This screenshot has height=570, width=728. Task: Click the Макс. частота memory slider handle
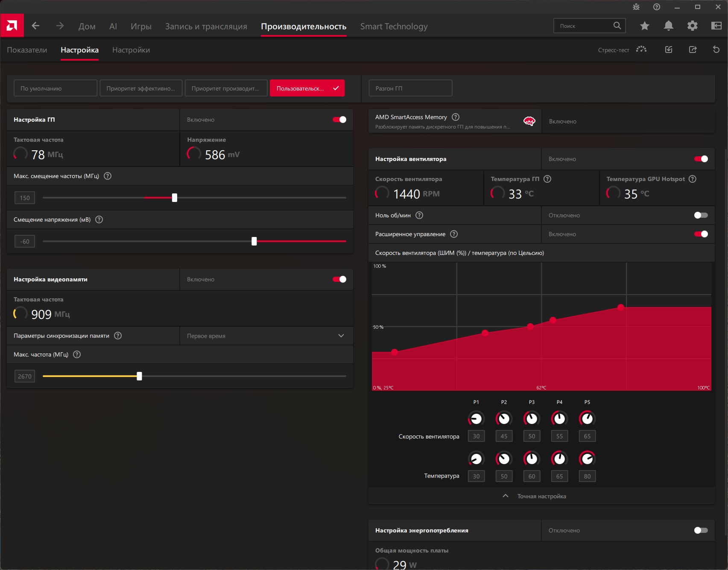tap(139, 376)
